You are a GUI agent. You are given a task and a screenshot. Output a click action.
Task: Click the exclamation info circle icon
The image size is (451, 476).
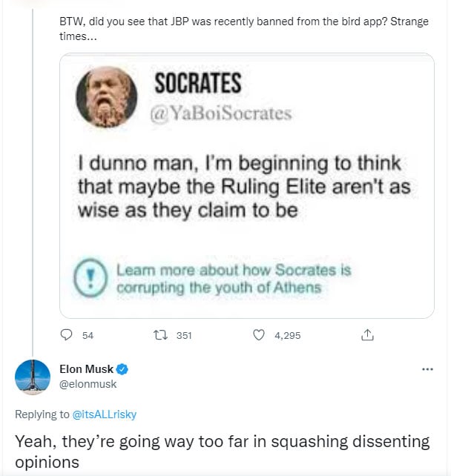click(x=91, y=278)
